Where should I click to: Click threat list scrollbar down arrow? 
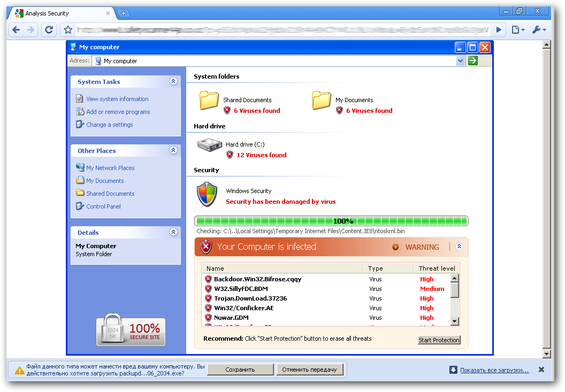point(455,321)
